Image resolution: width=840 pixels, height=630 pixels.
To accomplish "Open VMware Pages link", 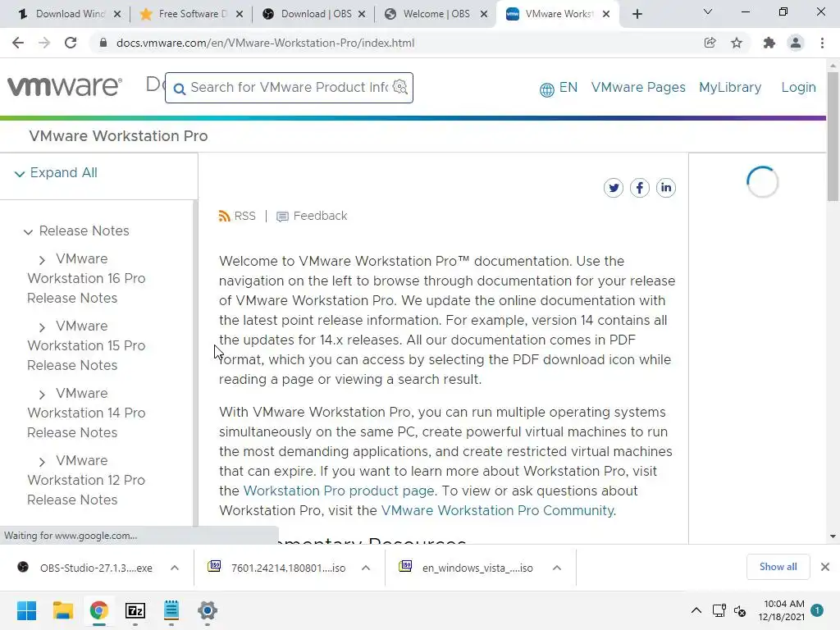I will pyautogui.click(x=638, y=87).
